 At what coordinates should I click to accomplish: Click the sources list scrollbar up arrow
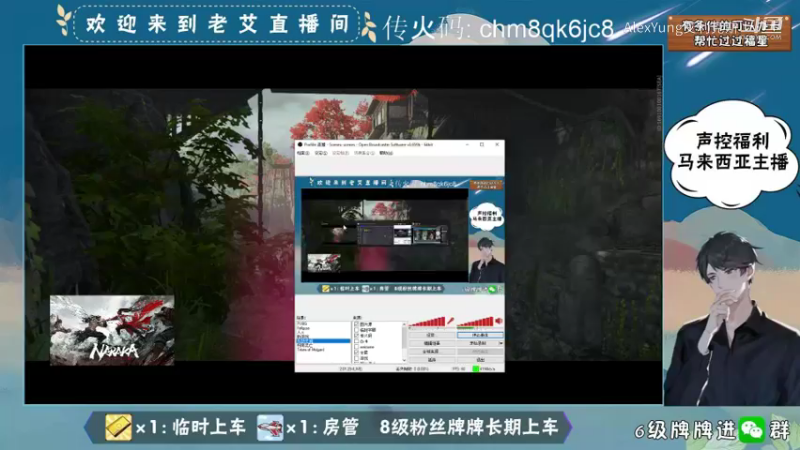coord(404,324)
